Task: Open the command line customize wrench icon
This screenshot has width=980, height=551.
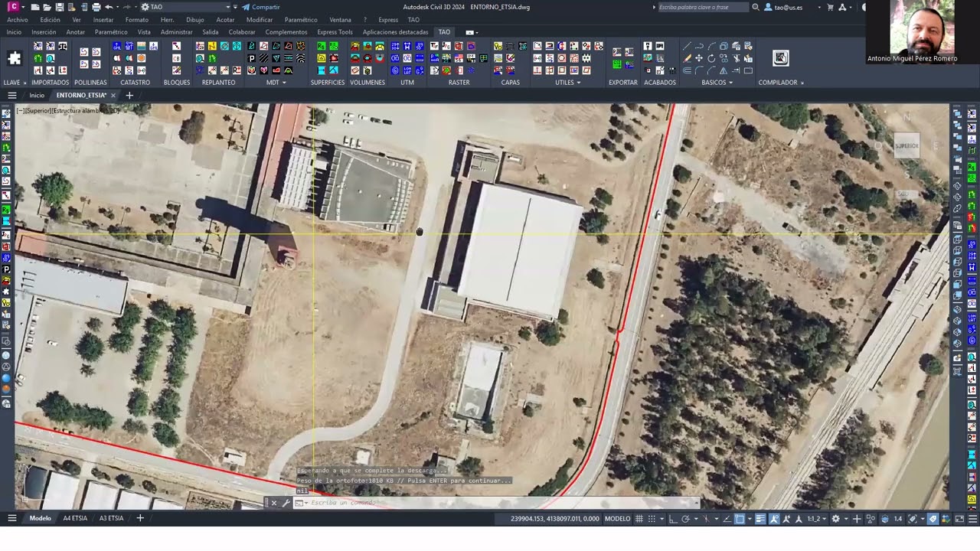Action: pyautogui.click(x=286, y=503)
